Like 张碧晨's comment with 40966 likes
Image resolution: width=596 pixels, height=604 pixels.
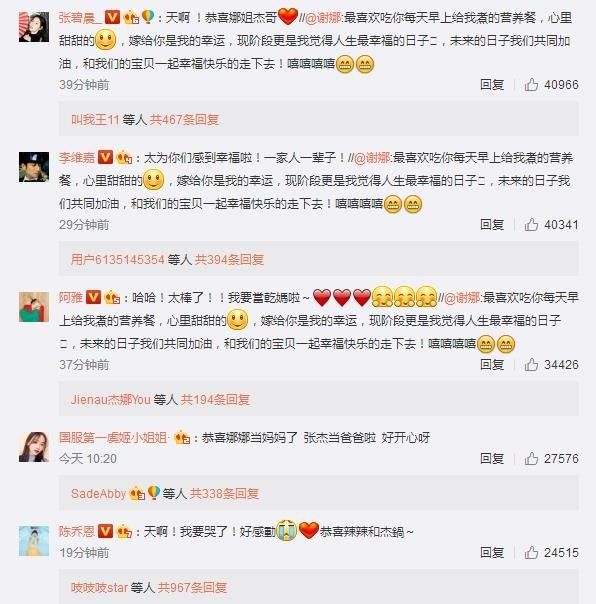coord(531,84)
